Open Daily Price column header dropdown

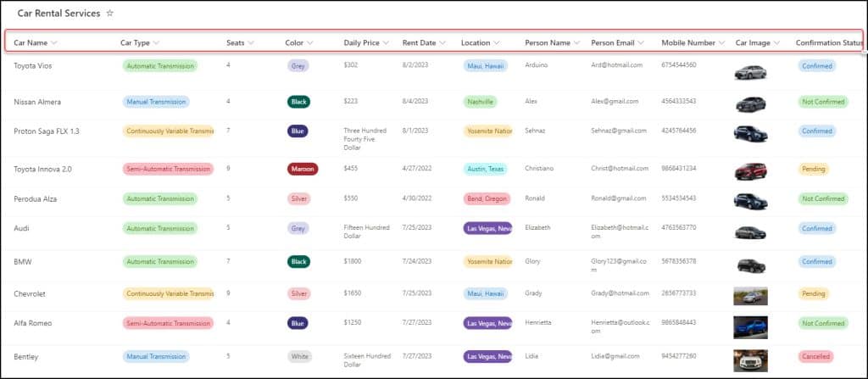coord(386,42)
